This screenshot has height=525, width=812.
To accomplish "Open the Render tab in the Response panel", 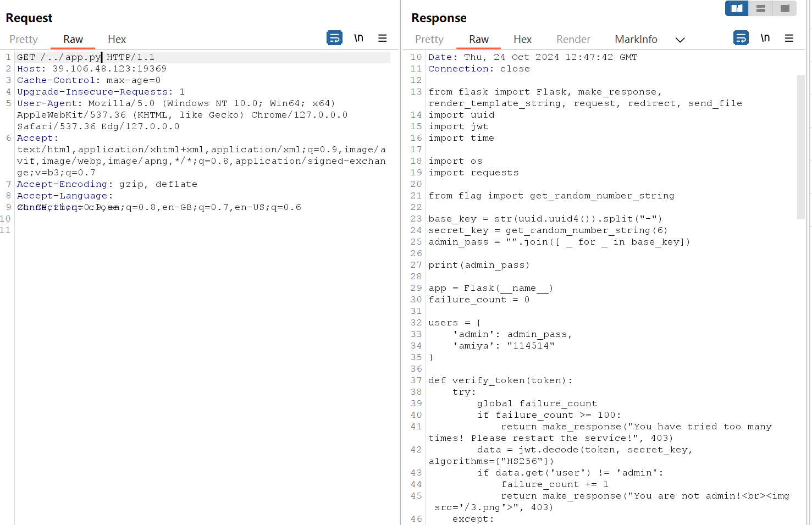I will click(x=573, y=39).
